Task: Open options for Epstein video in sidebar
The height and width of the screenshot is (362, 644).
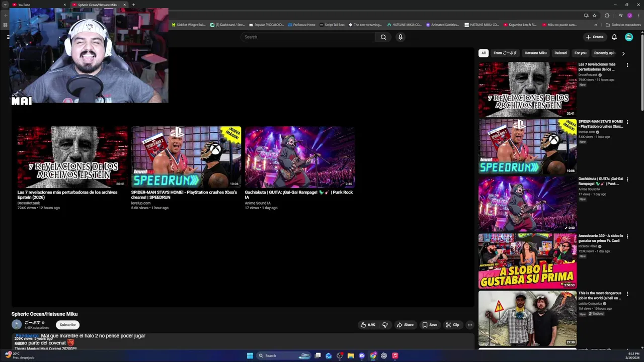Action: (627, 65)
